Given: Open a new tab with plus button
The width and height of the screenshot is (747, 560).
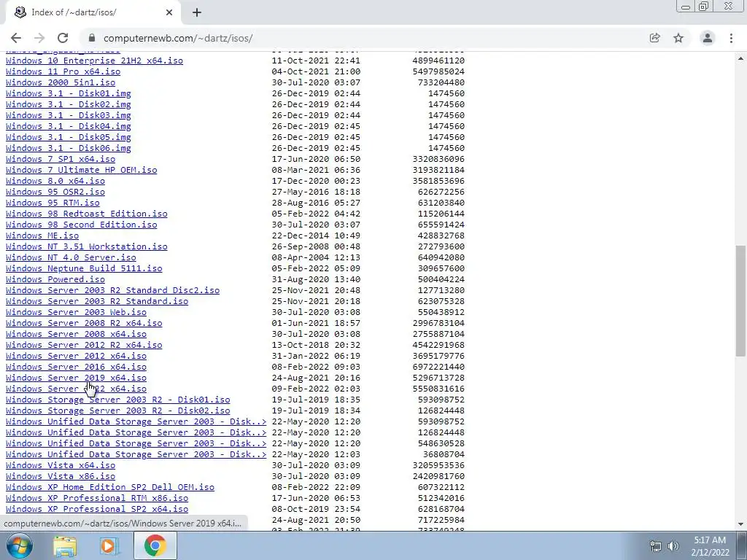Looking at the screenshot, I should [x=197, y=12].
